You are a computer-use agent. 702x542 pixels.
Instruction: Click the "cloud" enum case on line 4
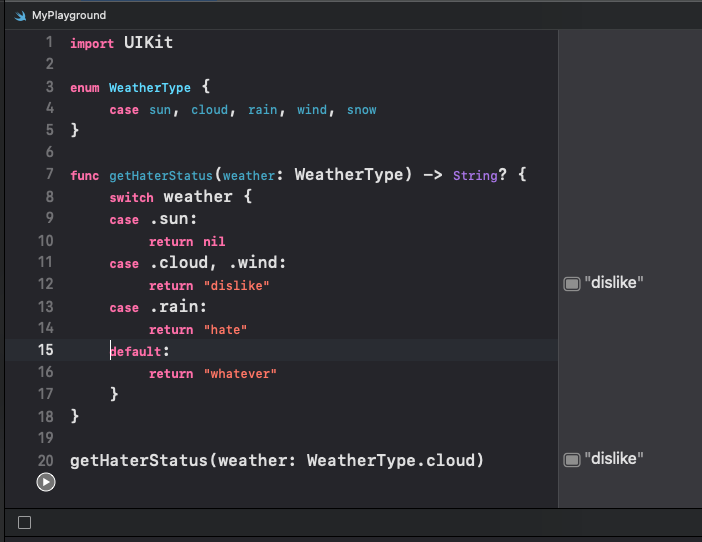[210, 110]
